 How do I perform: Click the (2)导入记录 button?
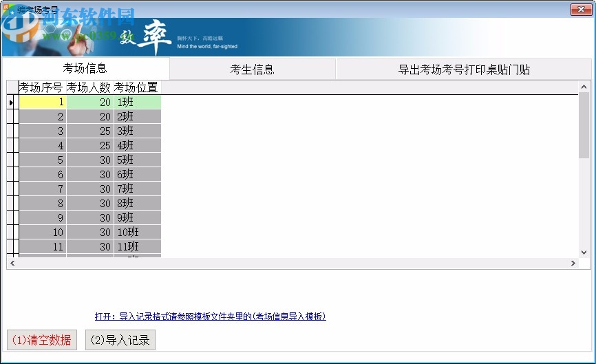pyautogui.click(x=120, y=340)
